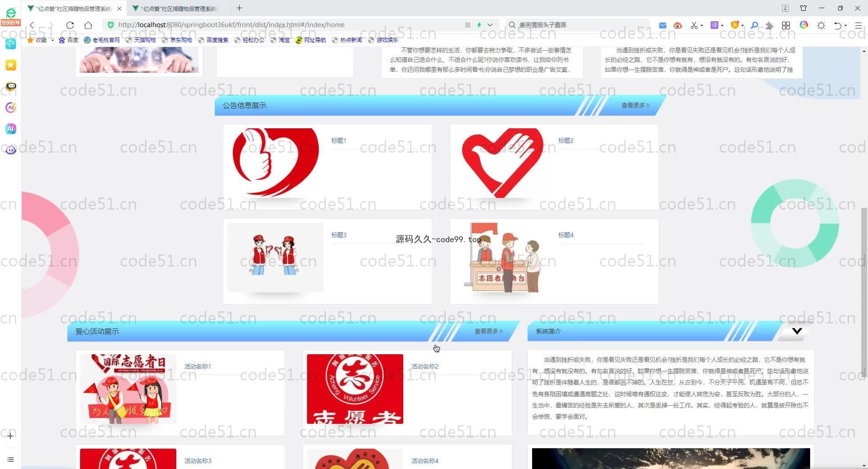Click the browser back arrow
868x469 pixels.
click(x=32, y=25)
